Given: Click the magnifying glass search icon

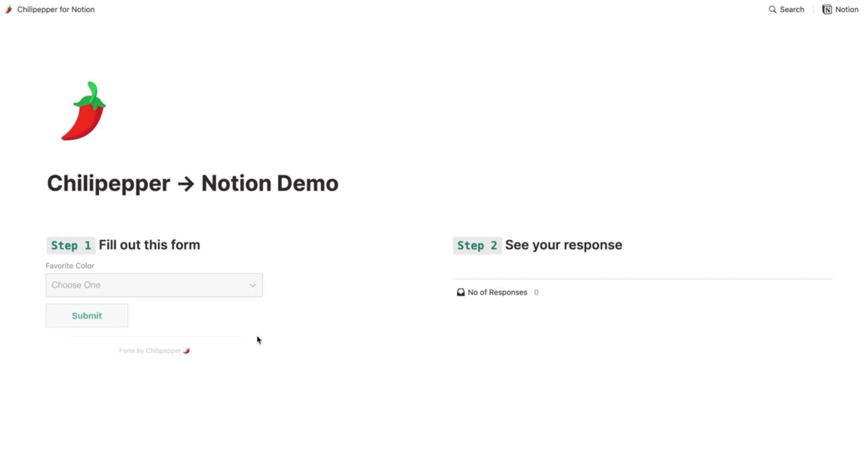Looking at the screenshot, I should point(773,9).
